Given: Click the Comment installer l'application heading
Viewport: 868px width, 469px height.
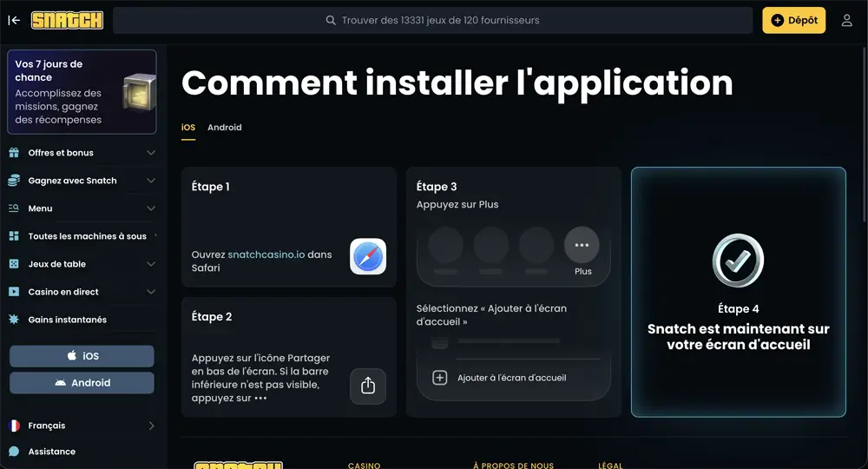Looking at the screenshot, I should (x=457, y=83).
